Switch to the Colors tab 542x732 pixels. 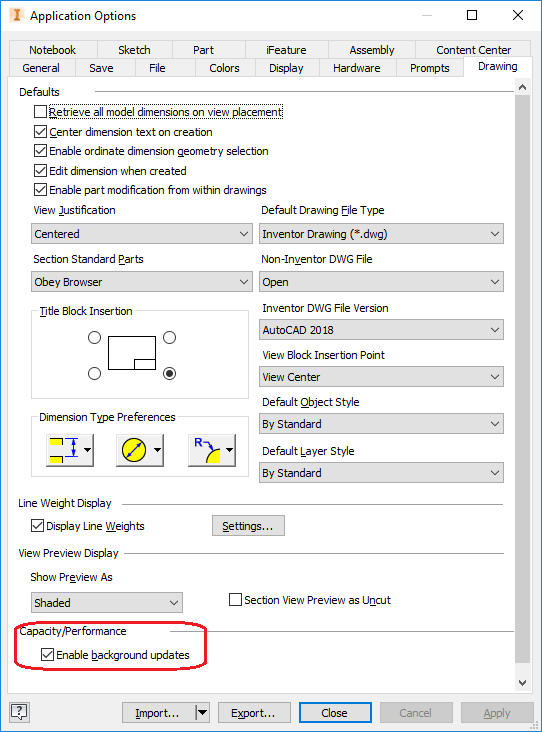tap(224, 68)
